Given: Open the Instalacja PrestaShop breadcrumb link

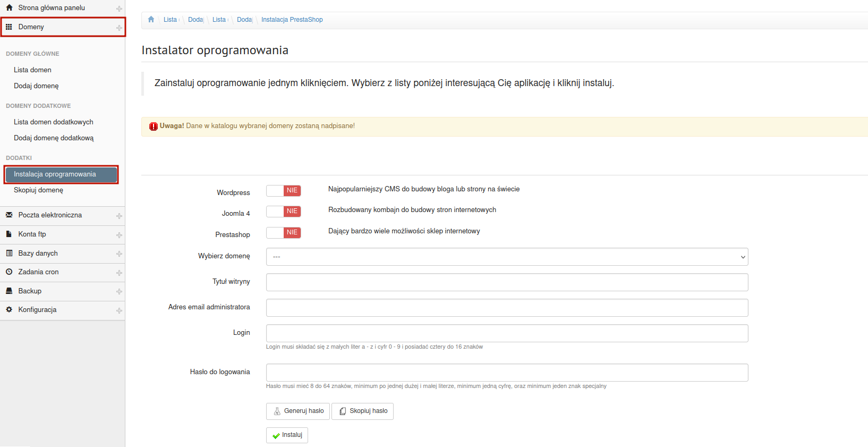Looking at the screenshot, I should tap(292, 20).
